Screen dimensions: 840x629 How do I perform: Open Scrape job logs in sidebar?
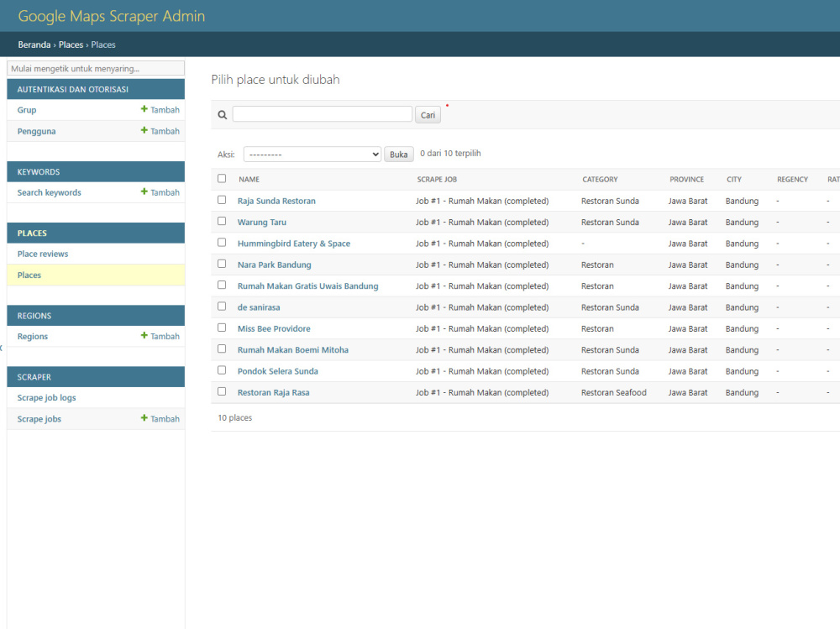pos(46,397)
